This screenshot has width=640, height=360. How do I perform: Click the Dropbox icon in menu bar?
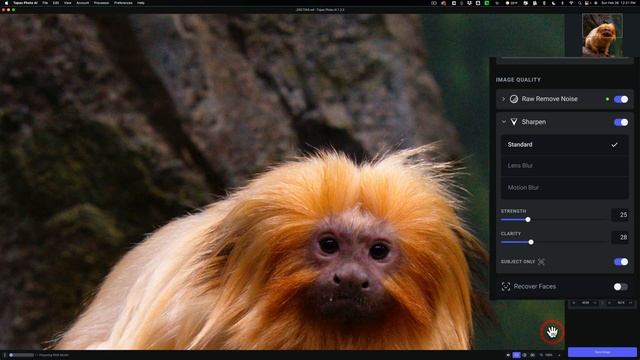click(469, 3)
